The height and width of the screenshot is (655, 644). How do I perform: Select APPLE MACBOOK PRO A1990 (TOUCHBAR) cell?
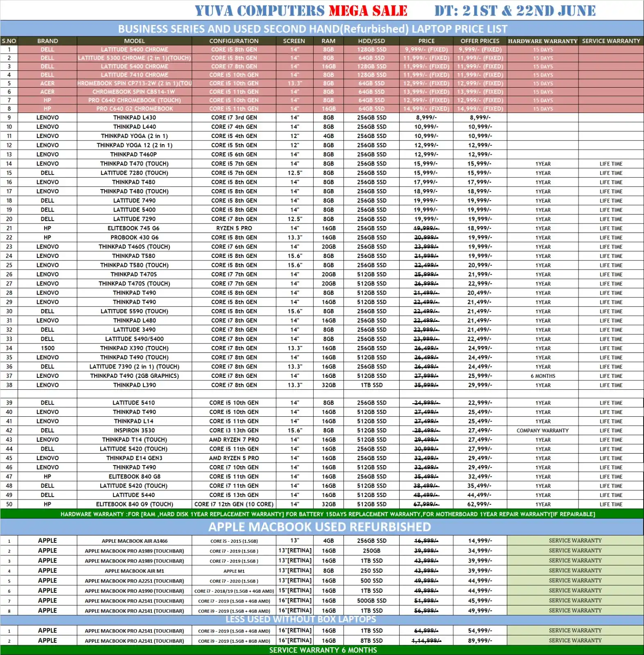[134, 591]
